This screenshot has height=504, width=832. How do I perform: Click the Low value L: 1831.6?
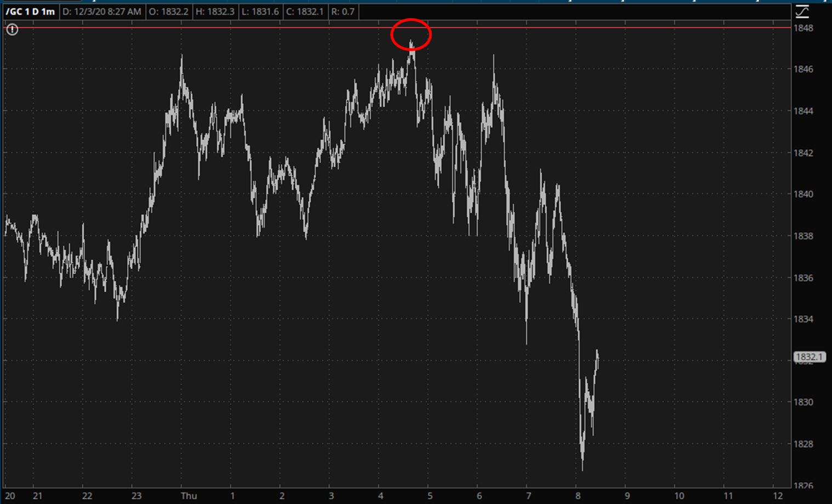[260, 12]
